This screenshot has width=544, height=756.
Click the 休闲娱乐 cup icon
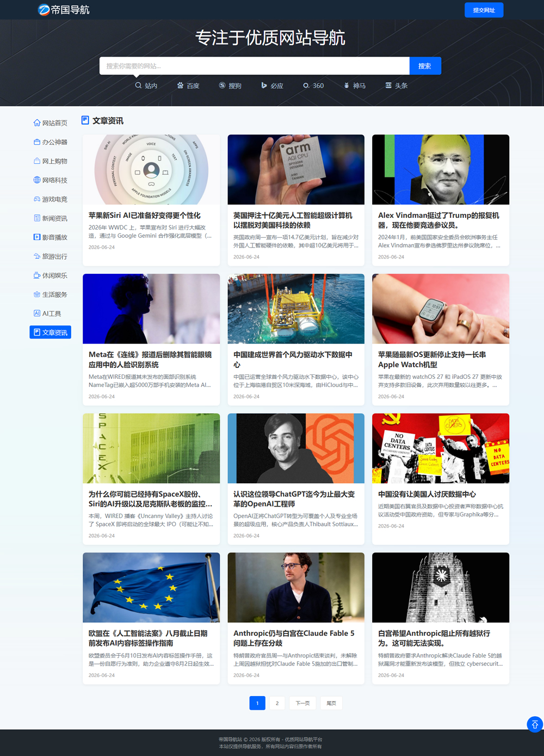[x=37, y=275]
